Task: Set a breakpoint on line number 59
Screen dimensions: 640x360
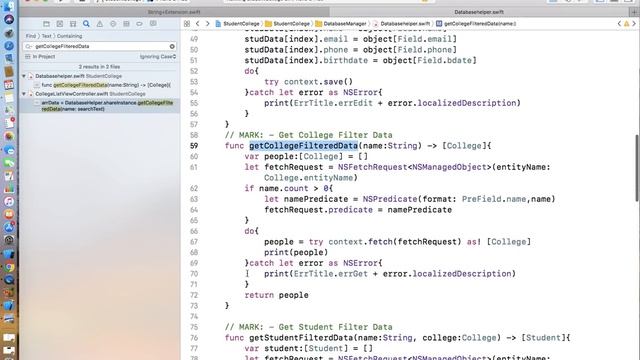Action: (x=194, y=146)
